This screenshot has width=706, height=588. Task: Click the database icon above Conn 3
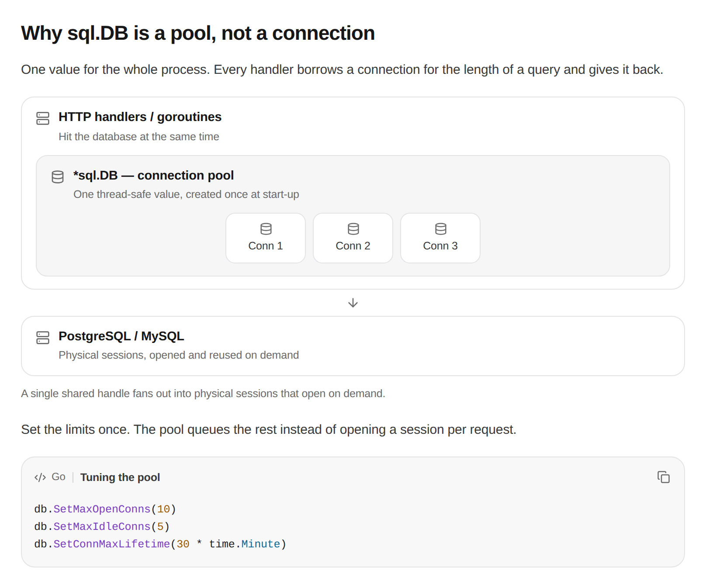(440, 229)
